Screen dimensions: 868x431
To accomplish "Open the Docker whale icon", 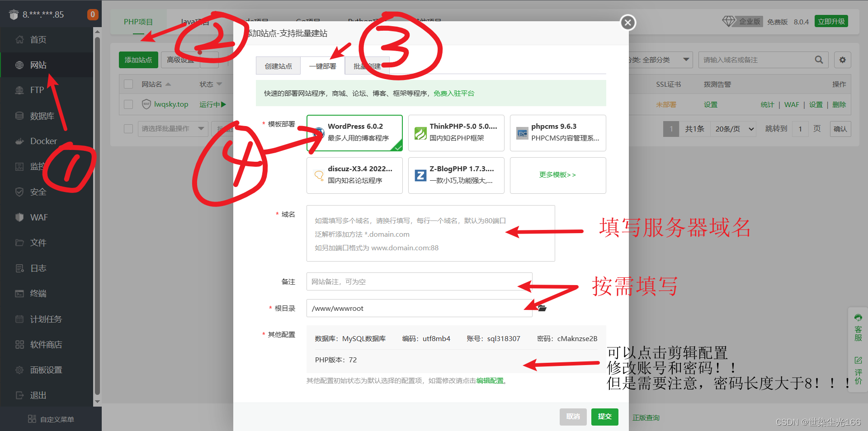I will [19, 141].
